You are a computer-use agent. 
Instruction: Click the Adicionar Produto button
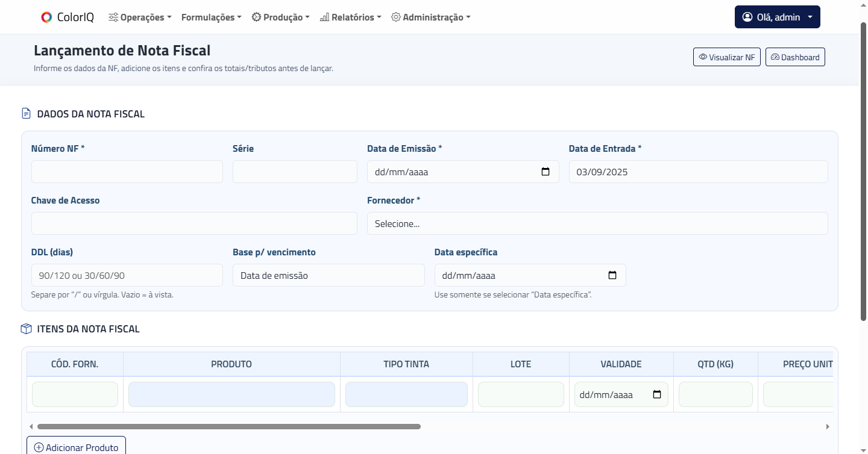pos(76,446)
